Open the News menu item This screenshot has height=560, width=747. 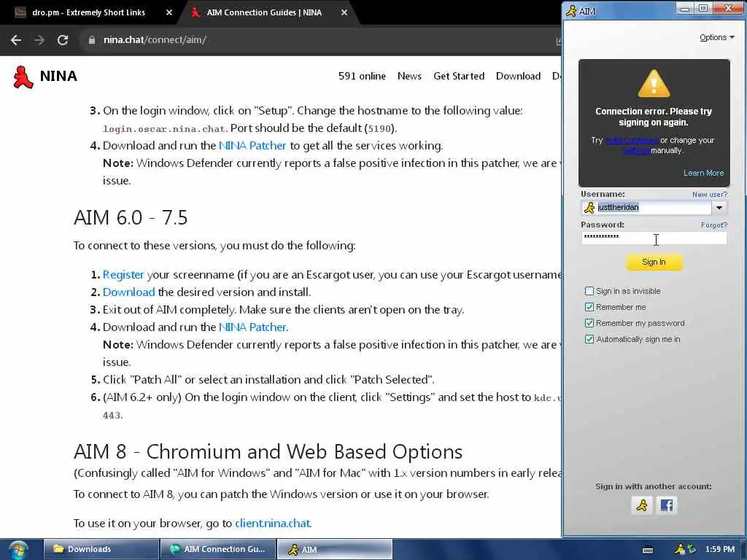pyautogui.click(x=409, y=76)
